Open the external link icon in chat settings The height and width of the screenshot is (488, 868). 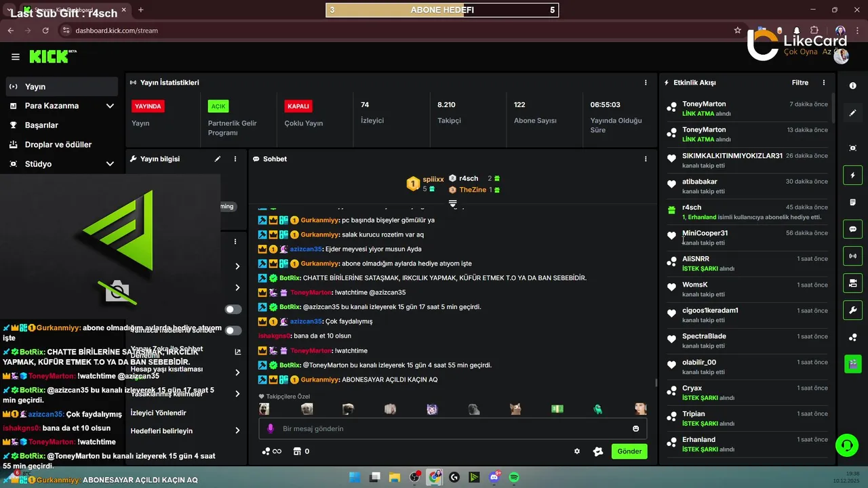tap(237, 352)
